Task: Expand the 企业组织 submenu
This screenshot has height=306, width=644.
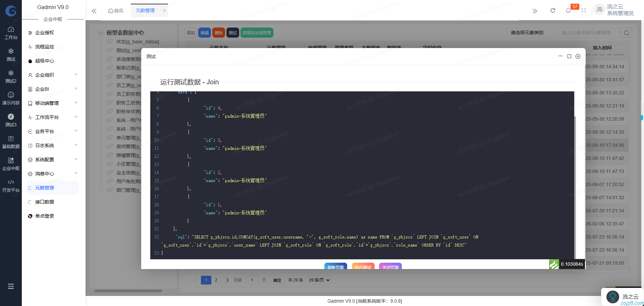Action: pos(75,75)
